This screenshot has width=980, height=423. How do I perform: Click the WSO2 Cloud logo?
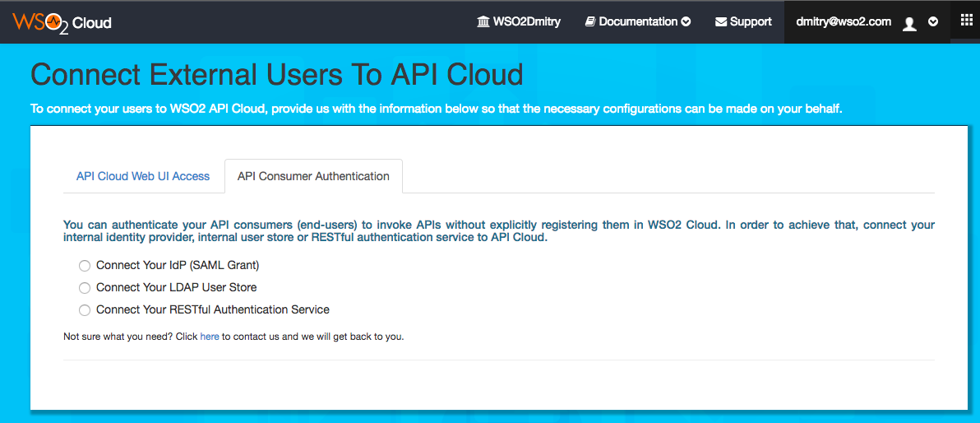[x=62, y=22]
